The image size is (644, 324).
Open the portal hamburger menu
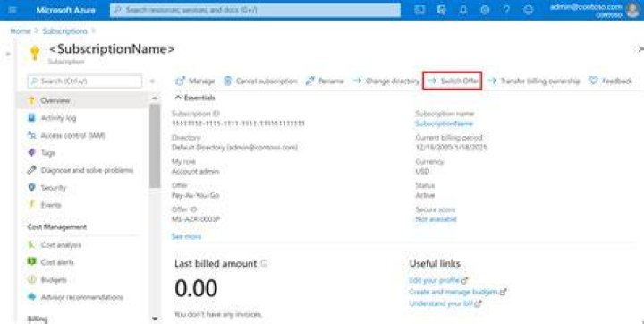coord(13,10)
